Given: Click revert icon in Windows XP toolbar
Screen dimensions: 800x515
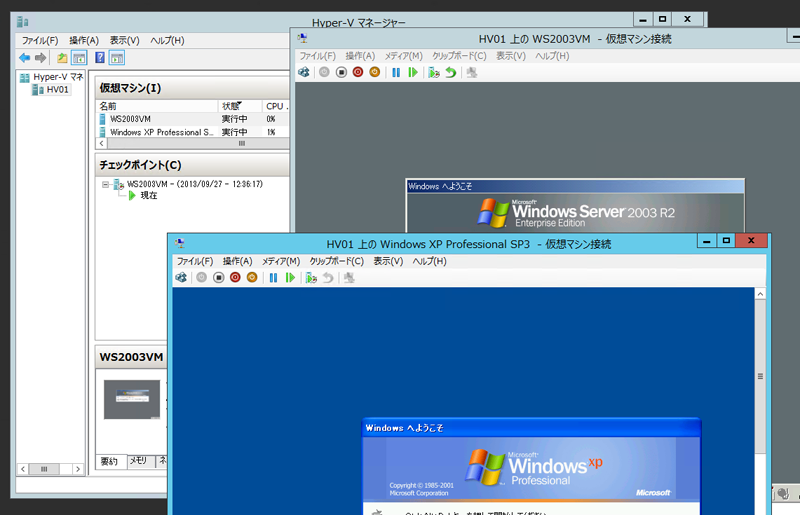Looking at the screenshot, I should (x=328, y=278).
